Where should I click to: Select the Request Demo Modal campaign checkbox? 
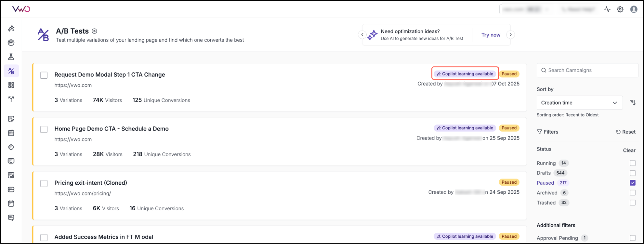click(44, 75)
